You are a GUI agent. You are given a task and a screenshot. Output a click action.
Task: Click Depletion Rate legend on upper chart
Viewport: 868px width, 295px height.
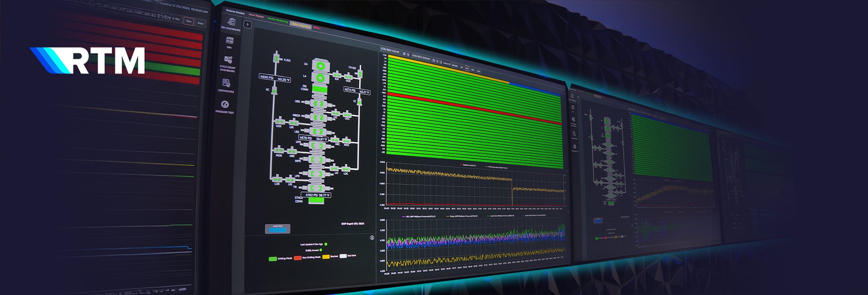coord(467,165)
